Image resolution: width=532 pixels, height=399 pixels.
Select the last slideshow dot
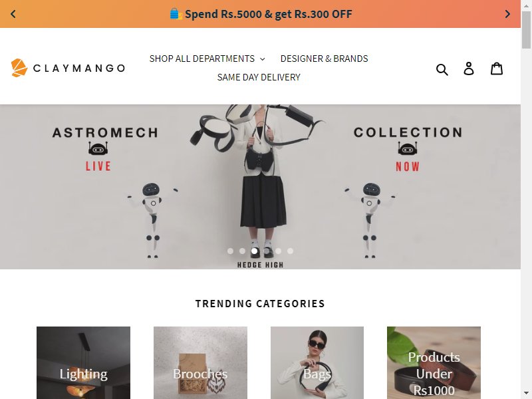pyautogui.click(x=290, y=251)
